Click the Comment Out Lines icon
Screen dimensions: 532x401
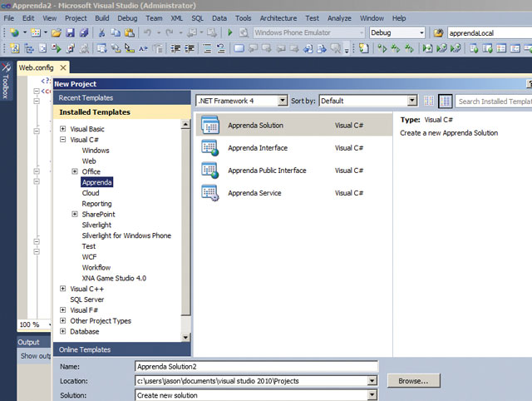[207, 48]
